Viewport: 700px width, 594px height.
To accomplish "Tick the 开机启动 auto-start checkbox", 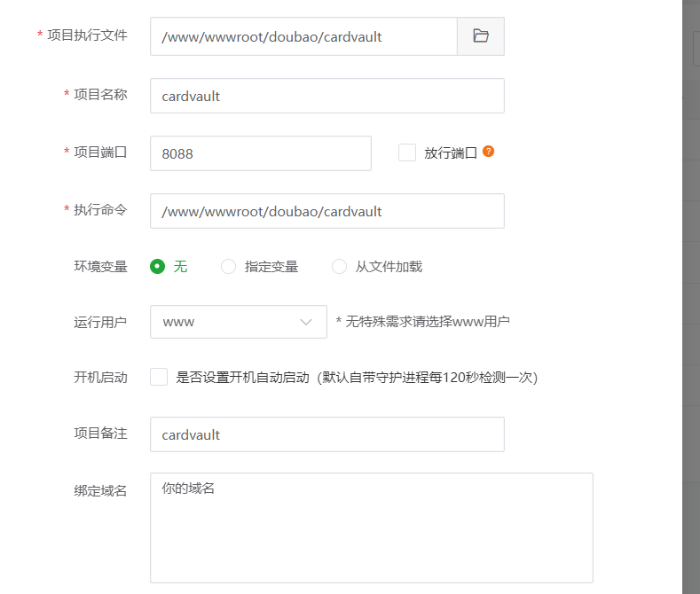I will pos(159,377).
